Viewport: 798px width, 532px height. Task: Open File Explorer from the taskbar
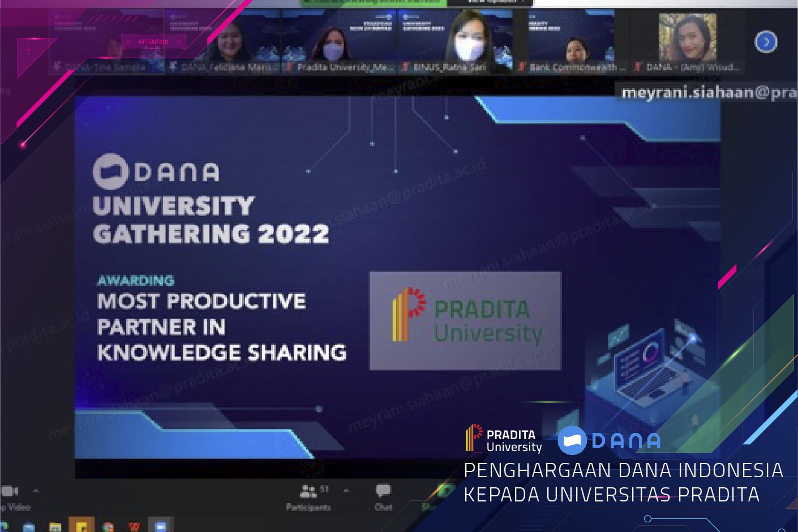coord(55,527)
